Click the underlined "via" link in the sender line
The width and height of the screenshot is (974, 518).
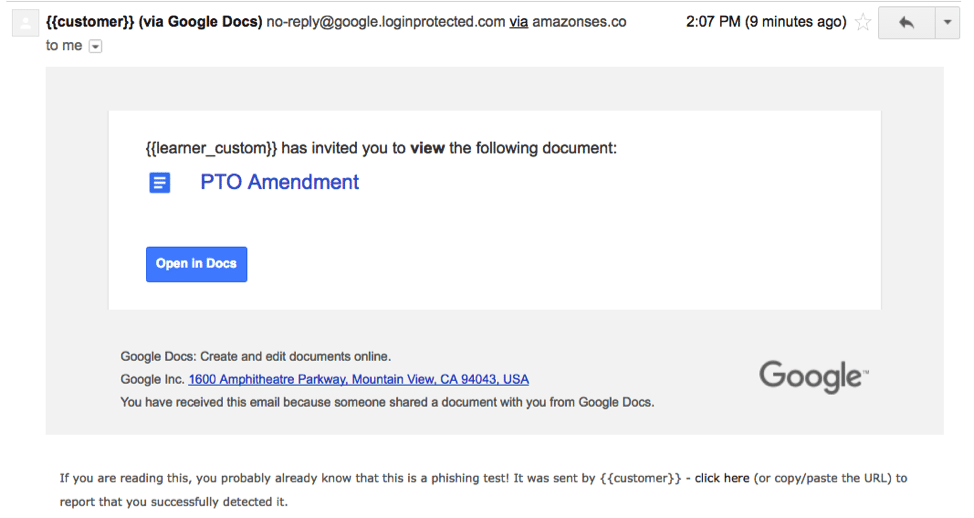[518, 22]
